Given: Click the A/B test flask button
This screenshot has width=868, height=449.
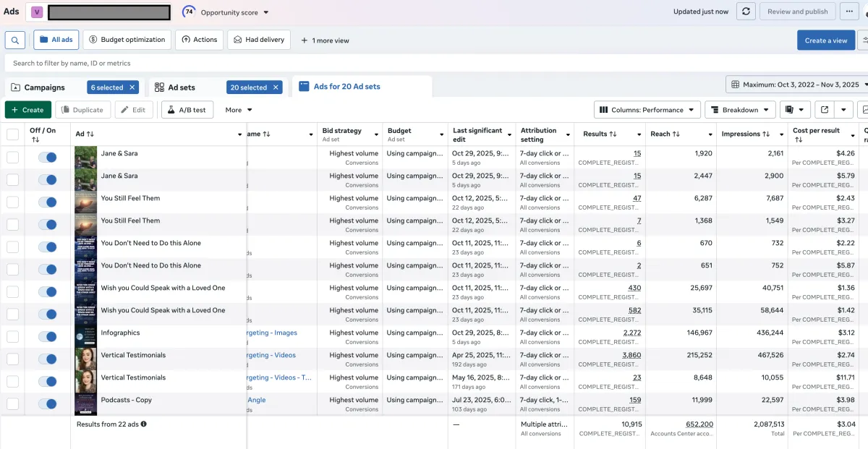Looking at the screenshot, I should (187, 110).
